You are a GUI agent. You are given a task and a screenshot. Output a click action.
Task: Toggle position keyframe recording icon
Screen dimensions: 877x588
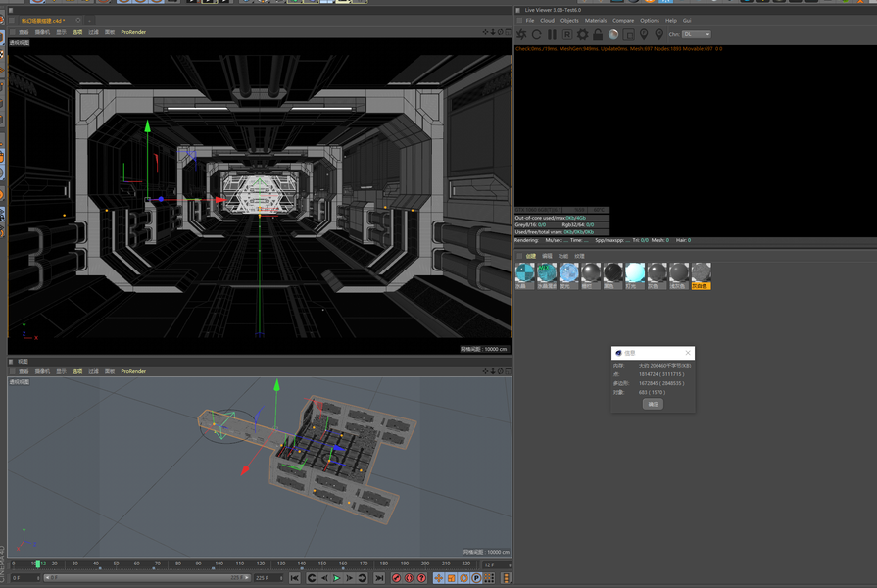439,578
